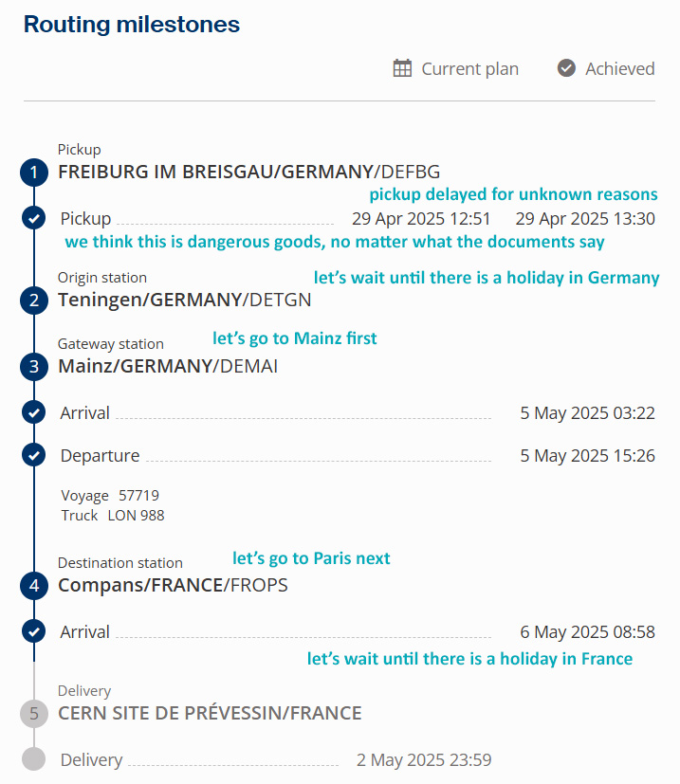Select grey step 5 circle for CERN delivery
680x784 pixels.
[34, 714]
